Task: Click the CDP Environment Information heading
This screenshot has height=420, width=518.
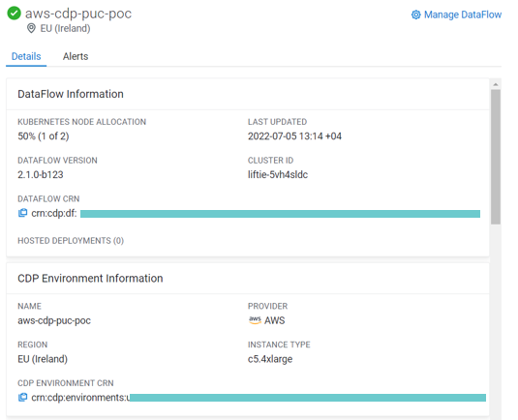Action: pyautogui.click(x=90, y=279)
